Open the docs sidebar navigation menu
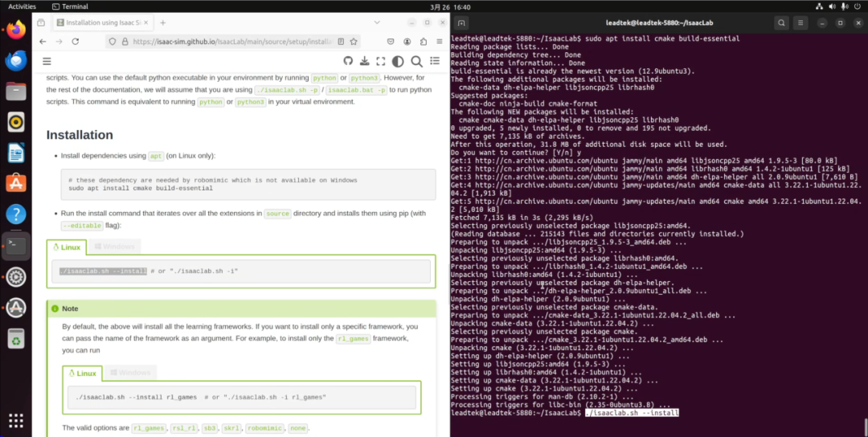The width and height of the screenshot is (868, 437). (x=47, y=61)
